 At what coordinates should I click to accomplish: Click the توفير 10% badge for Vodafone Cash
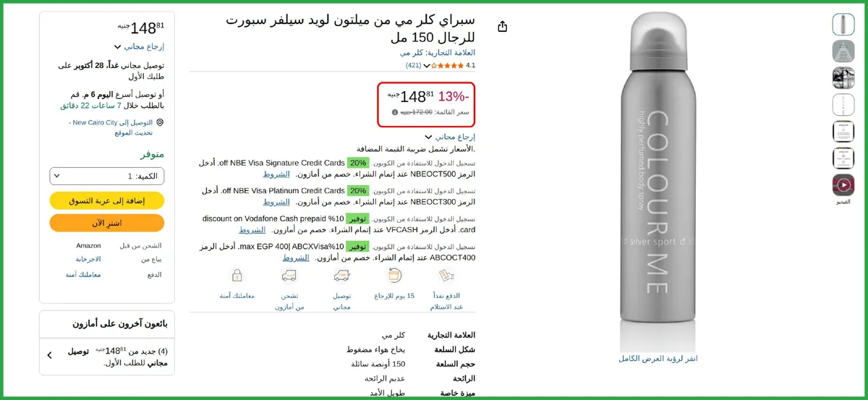[x=357, y=218]
